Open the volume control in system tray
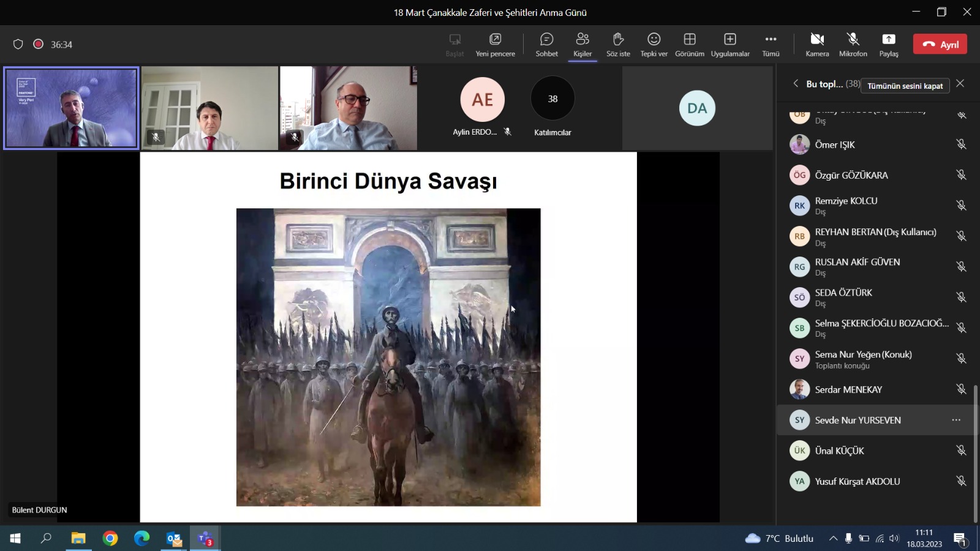 [894, 539]
